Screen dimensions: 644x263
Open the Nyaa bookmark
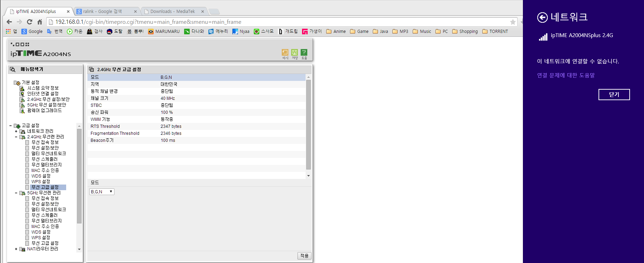(241, 32)
